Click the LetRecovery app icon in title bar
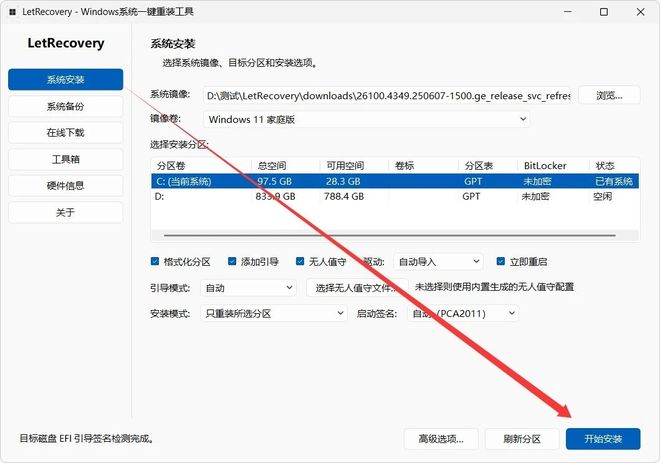Viewport: 660px width, 463px height. tap(13, 12)
